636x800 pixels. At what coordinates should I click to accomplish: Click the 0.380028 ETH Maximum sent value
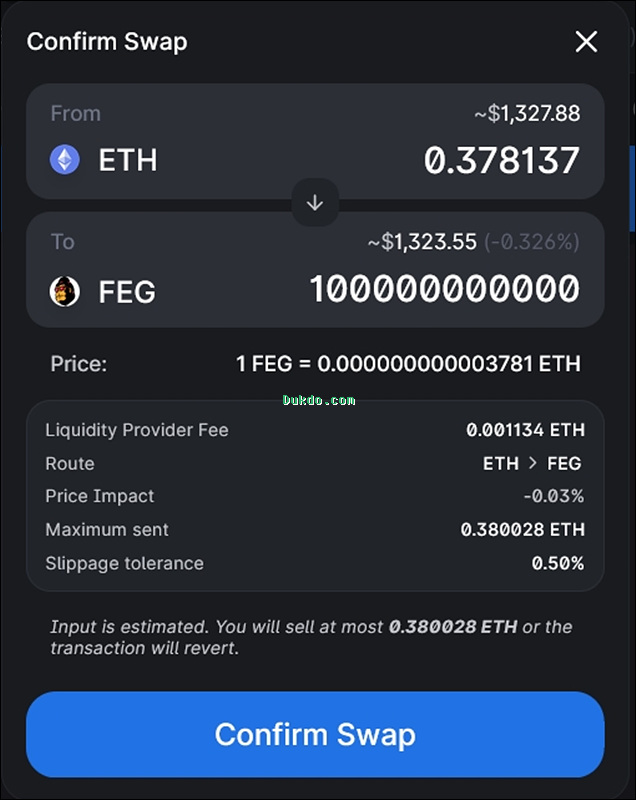coord(522,529)
